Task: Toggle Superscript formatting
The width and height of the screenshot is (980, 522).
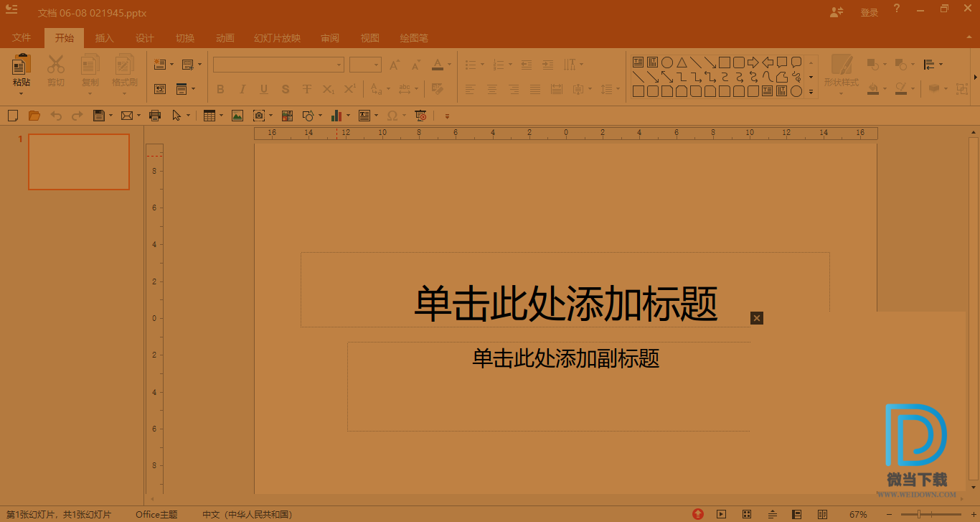Action: (349, 89)
